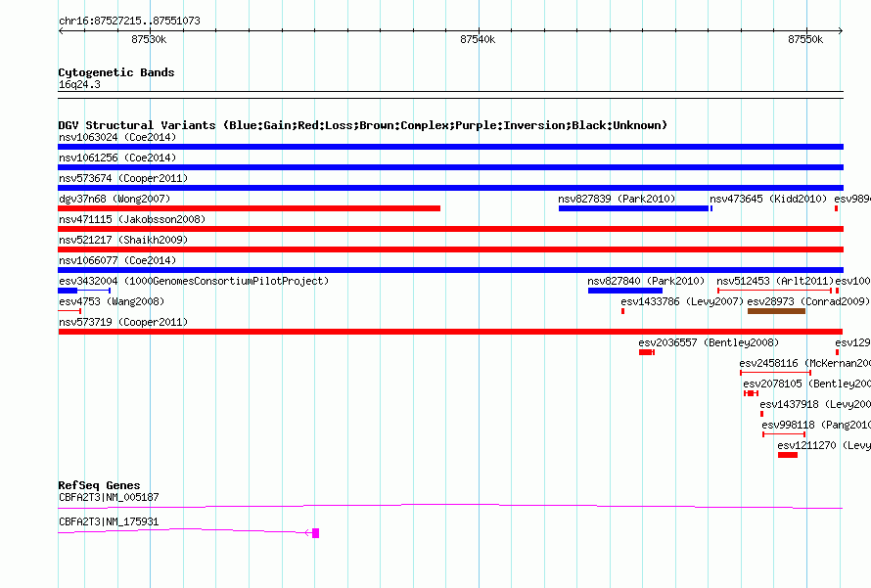The image size is (871, 588).
Task: Select variant label nsv512453 (Arlt2011)
Action: pyautogui.click(x=775, y=281)
